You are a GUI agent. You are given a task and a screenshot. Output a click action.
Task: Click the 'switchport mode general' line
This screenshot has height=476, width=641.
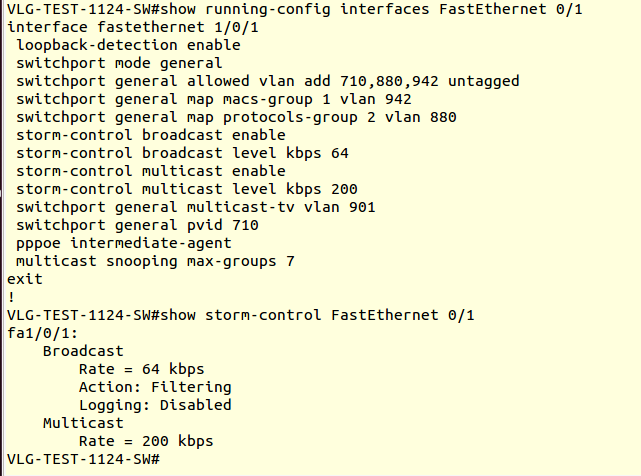coord(119,63)
